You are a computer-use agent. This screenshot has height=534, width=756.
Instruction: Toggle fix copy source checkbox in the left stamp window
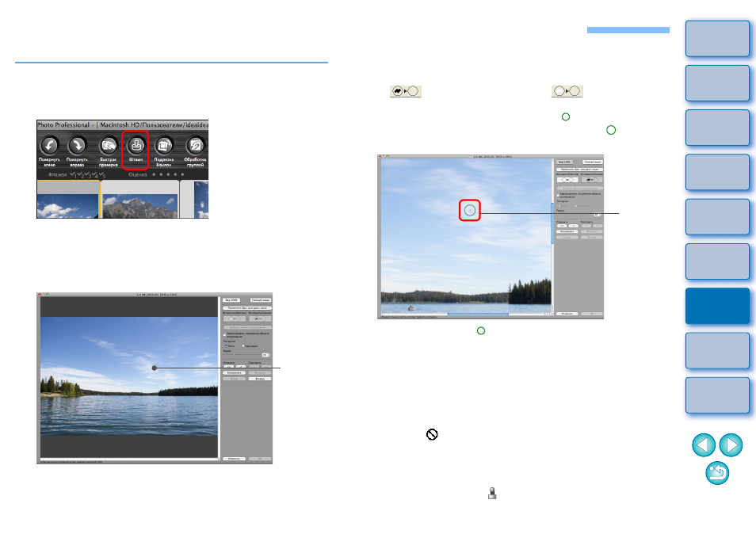[225, 335]
